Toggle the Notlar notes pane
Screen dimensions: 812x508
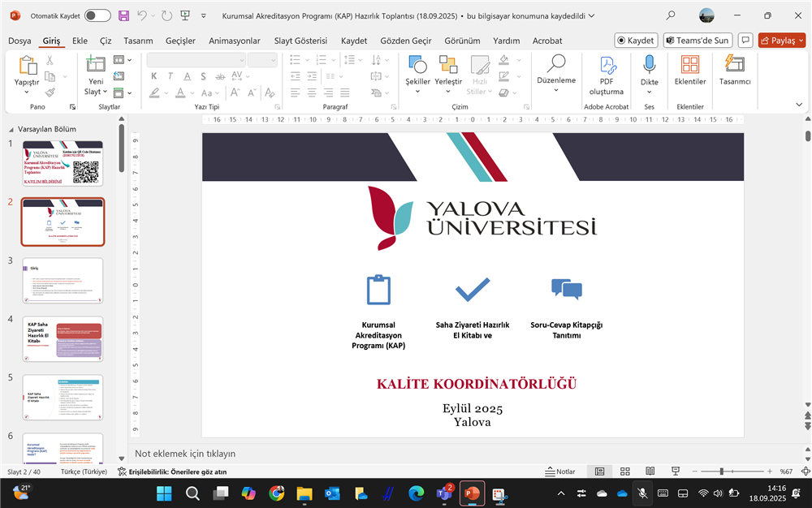pos(560,471)
